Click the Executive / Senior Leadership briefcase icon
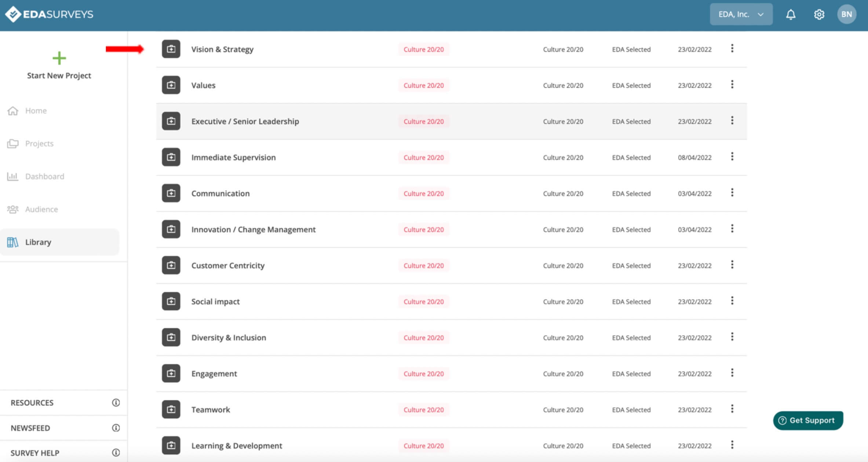 171,121
